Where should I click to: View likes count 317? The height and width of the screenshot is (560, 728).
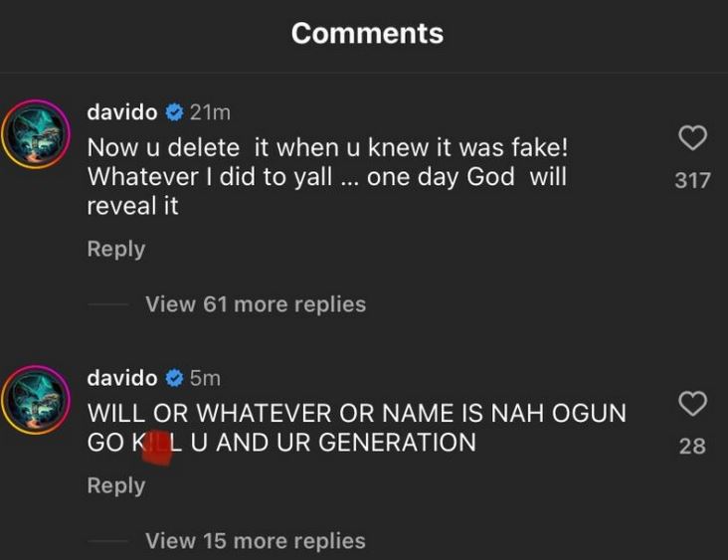point(692,180)
